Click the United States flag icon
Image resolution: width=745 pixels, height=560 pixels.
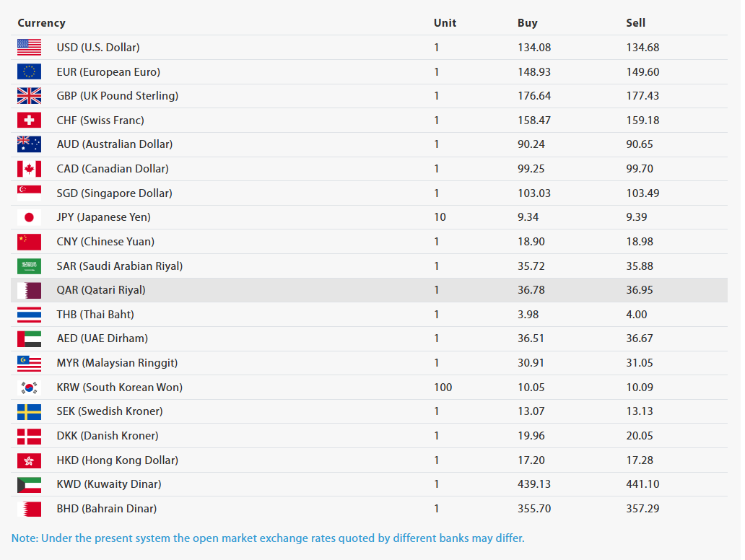tap(29, 48)
